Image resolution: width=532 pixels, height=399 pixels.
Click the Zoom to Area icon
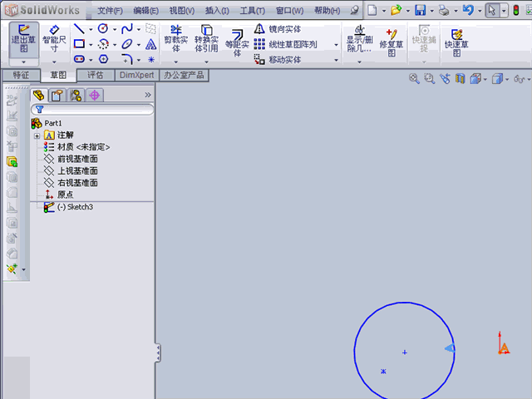(430, 79)
